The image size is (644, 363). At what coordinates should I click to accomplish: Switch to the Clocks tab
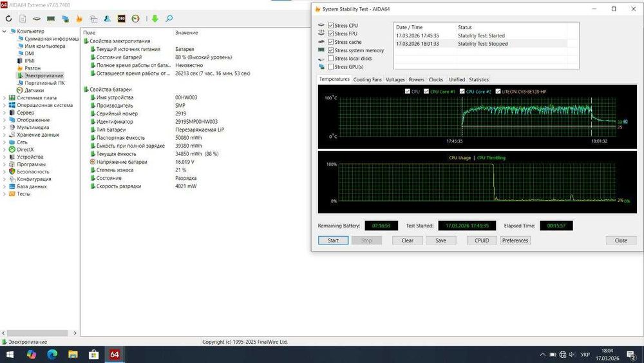436,80
